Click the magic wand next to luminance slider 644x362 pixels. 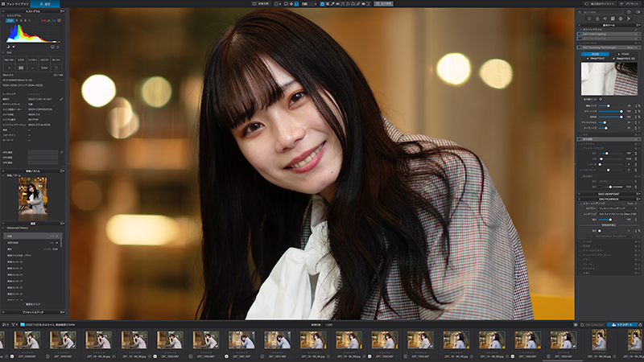click(x=638, y=106)
